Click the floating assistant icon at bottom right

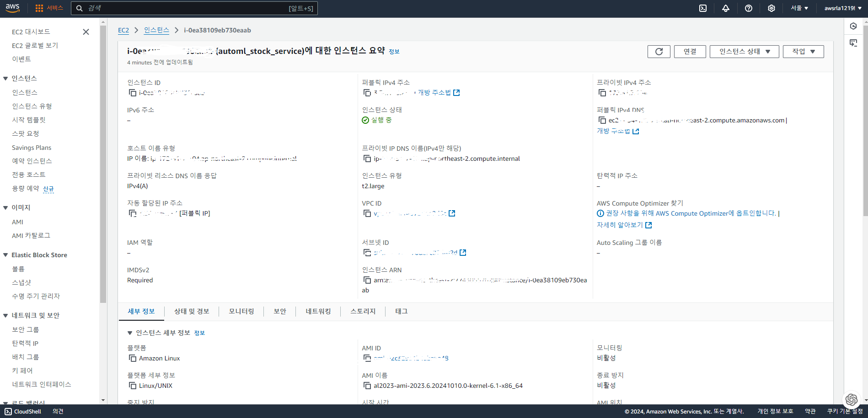(x=851, y=400)
